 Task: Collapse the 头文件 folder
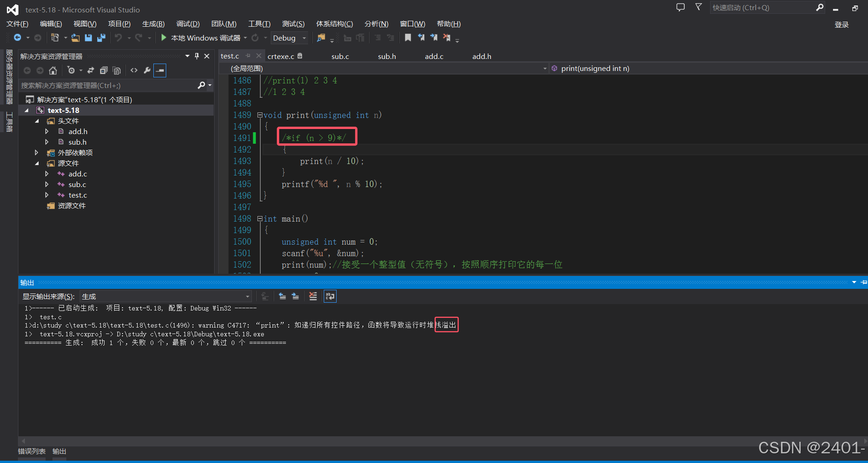coord(37,121)
